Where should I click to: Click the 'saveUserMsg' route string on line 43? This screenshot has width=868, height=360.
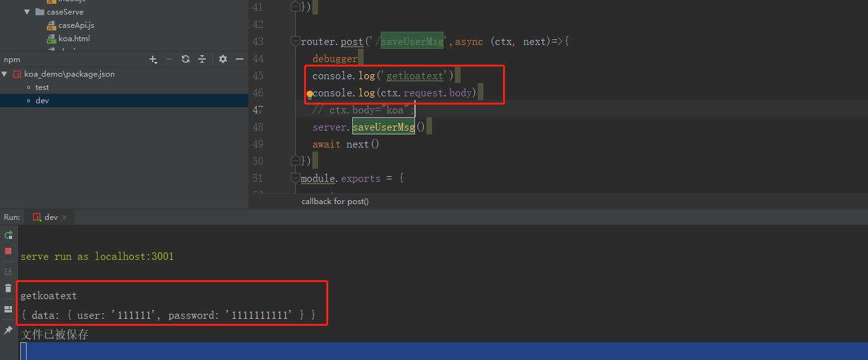(411, 41)
